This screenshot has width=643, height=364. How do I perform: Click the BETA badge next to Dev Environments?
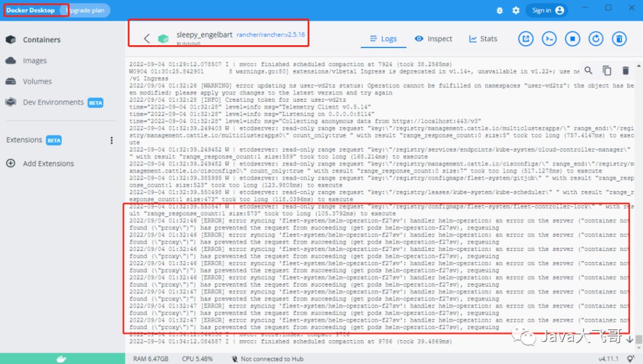[x=95, y=103]
